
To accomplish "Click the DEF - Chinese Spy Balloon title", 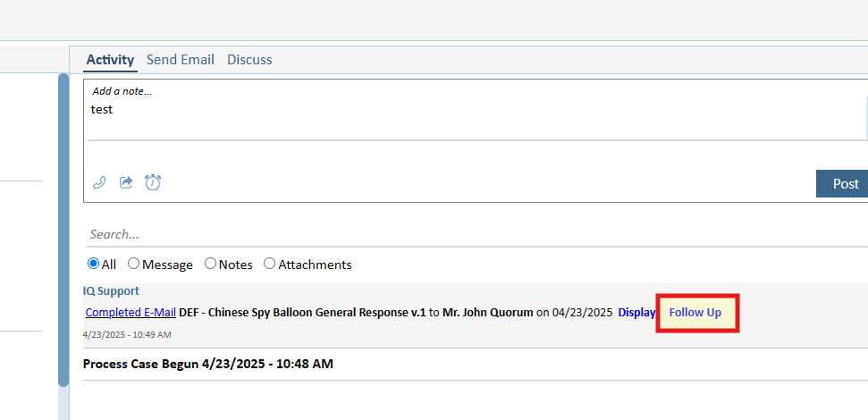I will [x=302, y=312].
